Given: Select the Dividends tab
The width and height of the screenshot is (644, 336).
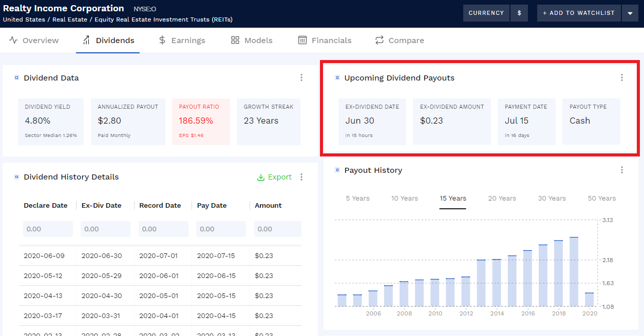Looking at the screenshot, I should coord(108,41).
